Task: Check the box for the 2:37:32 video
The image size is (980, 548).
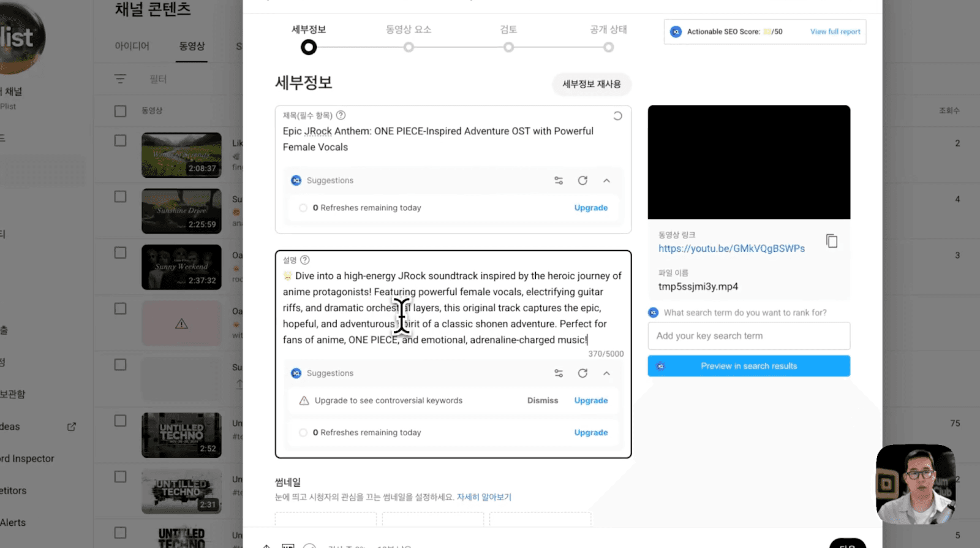Action: (x=120, y=253)
